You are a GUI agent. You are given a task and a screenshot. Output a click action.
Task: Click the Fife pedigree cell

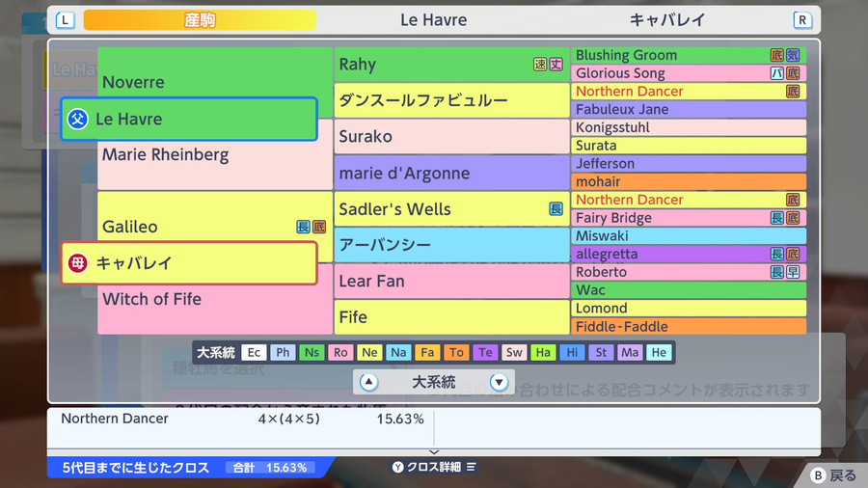point(451,317)
